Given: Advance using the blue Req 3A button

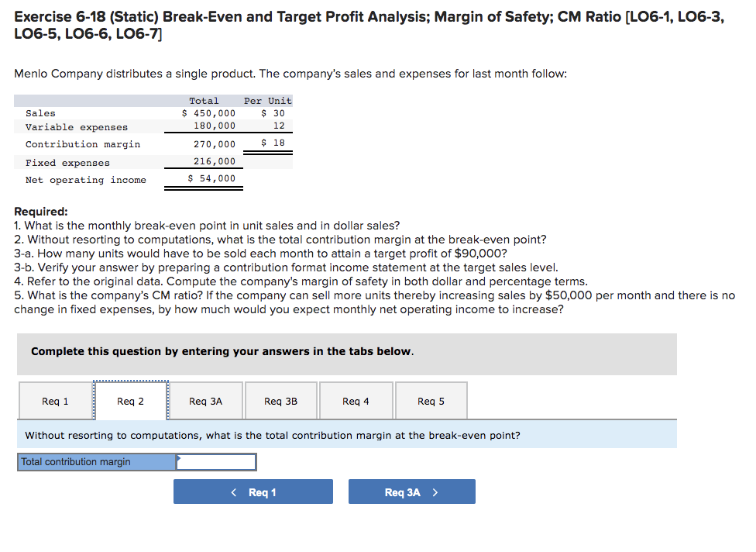Looking at the screenshot, I should [x=412, y=492].
